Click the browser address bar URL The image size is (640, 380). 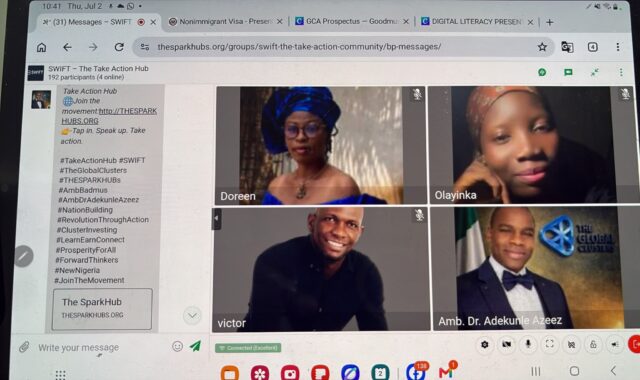(x=299, y=47)
